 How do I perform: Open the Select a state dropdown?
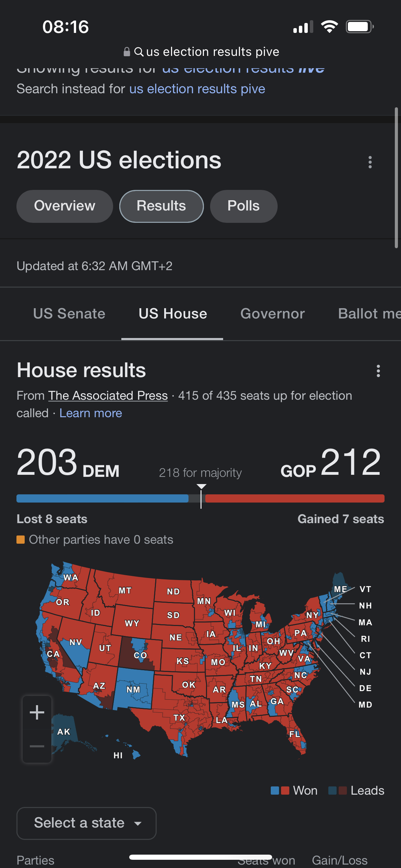(x=86, y=823)
